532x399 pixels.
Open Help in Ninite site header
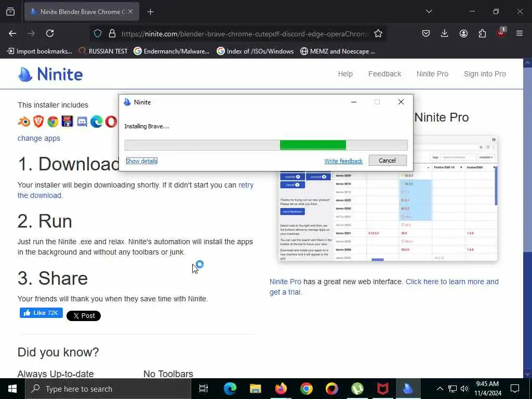pyautogui.click(x=345, y=74)
